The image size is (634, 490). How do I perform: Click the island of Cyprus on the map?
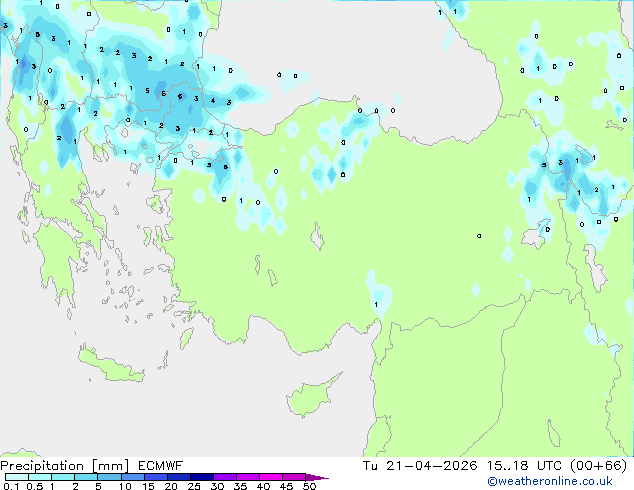[311, 397]
